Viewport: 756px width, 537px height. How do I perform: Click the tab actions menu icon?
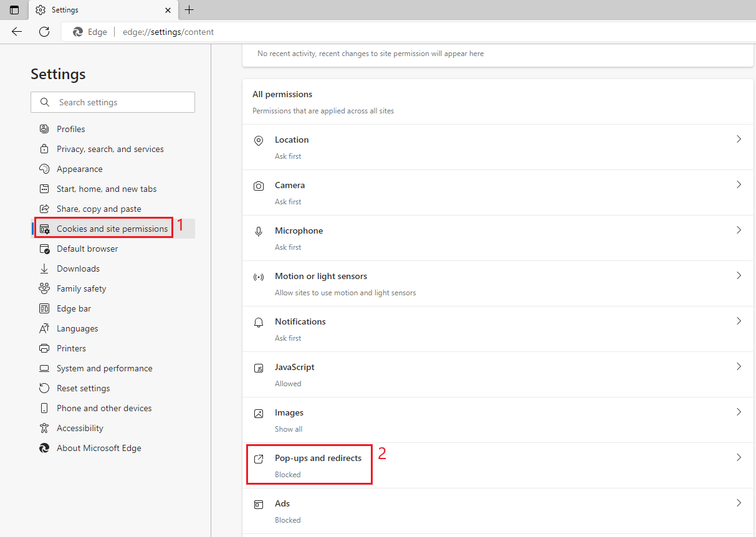14,10
